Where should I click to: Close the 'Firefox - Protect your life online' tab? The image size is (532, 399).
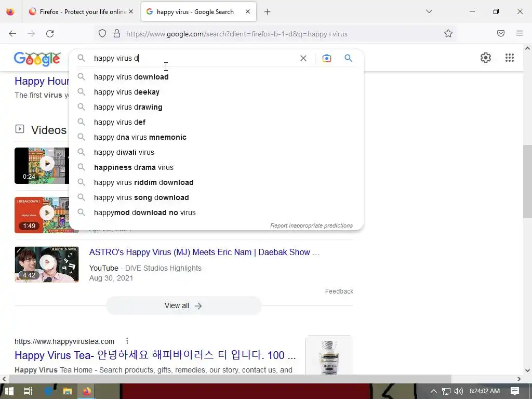(131, 12)
